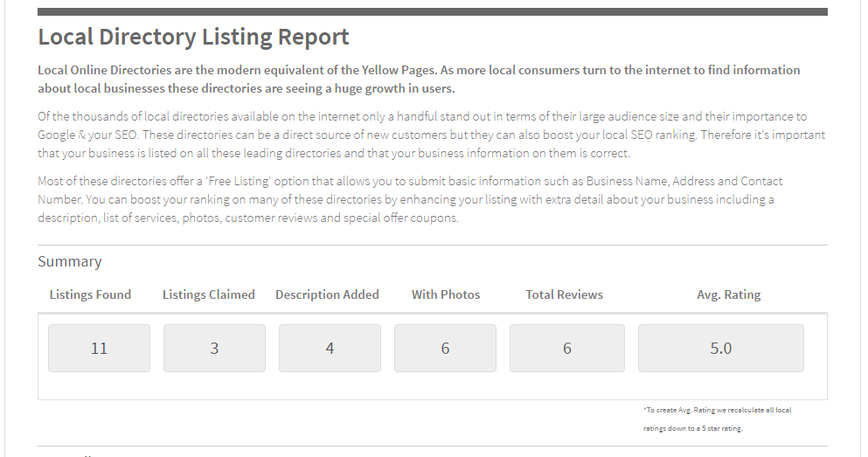Screen dimensions: 868x457
Task: Click the Avg. Rating box showing 5.0
Action: pyautogui.click(x=721, y=348)
